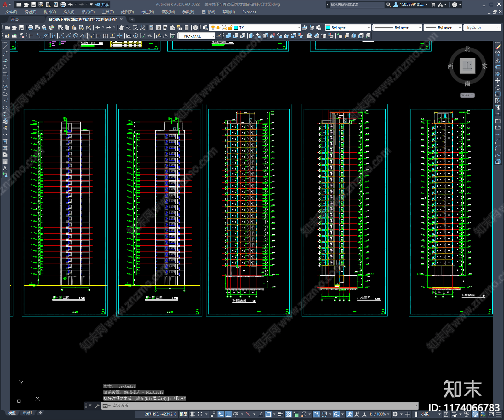Select the Move tool in modify toolbar
Image resolution: width=504 pixels, height=420 pixels.
coord(498,81)
